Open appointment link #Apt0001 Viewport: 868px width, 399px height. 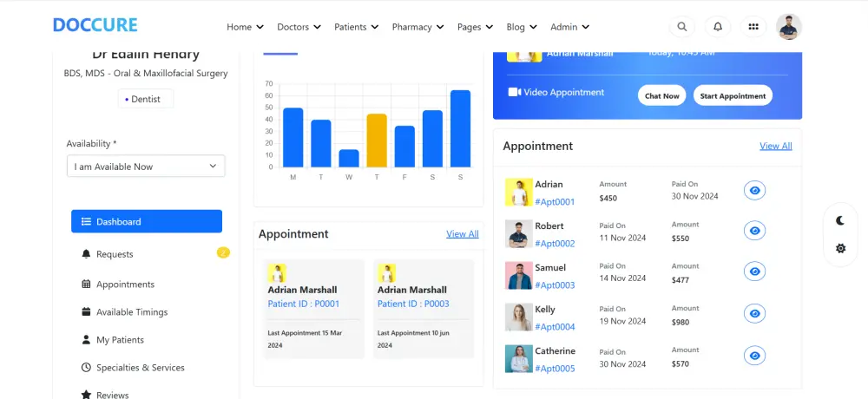555,201
